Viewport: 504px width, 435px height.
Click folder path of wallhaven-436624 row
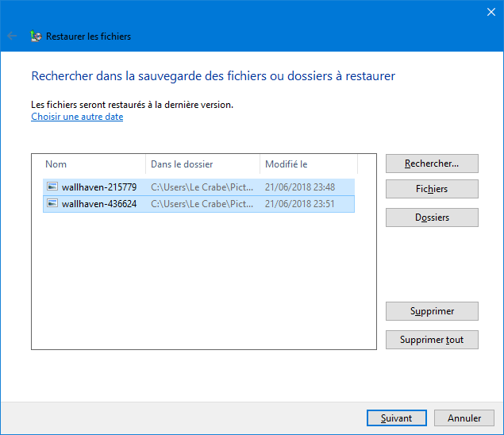[x=202, y=204]
